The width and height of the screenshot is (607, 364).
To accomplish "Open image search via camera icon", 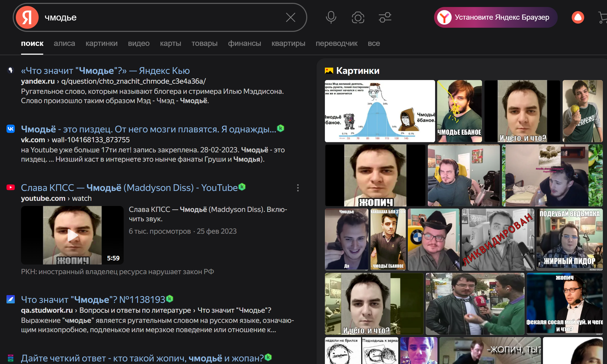I will [358, 17].
